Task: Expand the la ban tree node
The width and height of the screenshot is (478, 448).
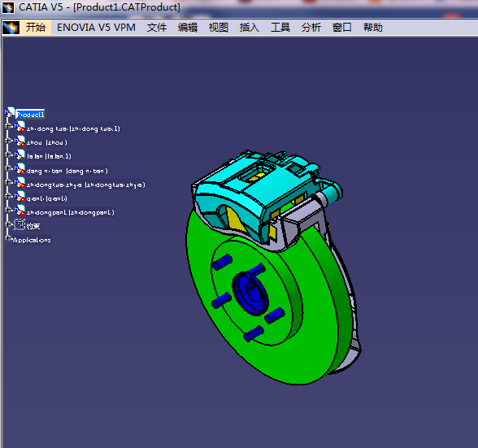Action: point(8,154)
